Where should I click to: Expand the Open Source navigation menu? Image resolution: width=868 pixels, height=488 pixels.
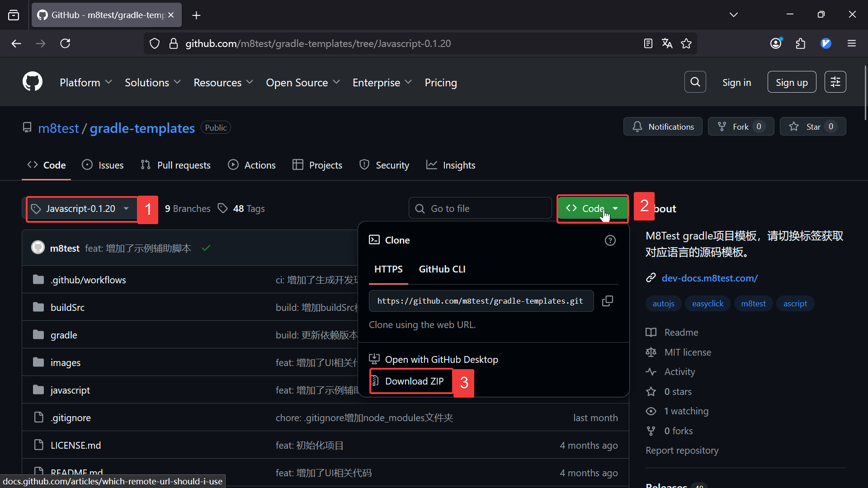(302, 83)
